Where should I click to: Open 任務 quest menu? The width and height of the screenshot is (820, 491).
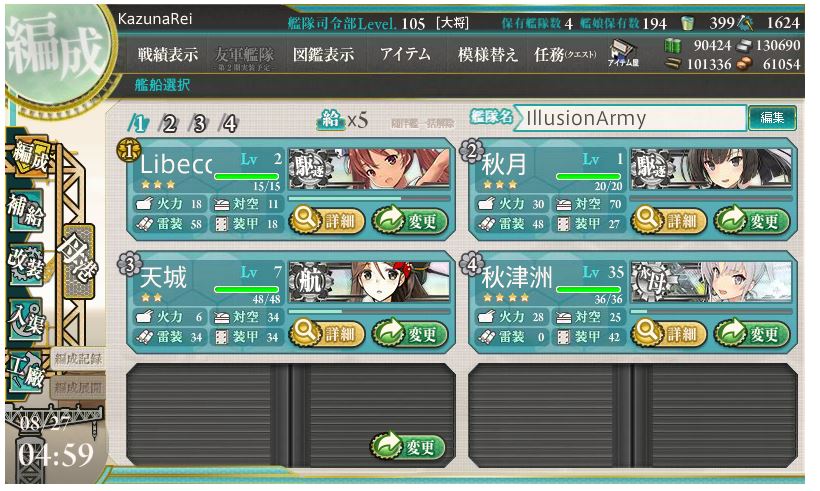(x=565, y=54)
